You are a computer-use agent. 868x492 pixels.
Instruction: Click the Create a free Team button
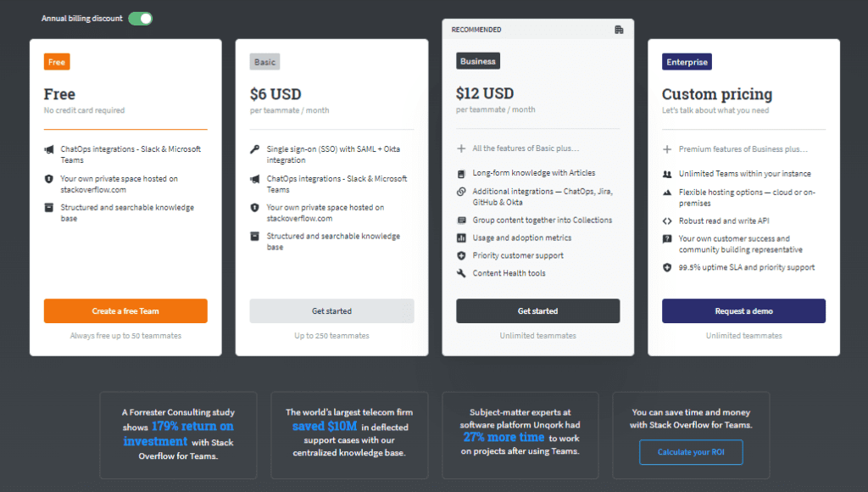(125, 310)
